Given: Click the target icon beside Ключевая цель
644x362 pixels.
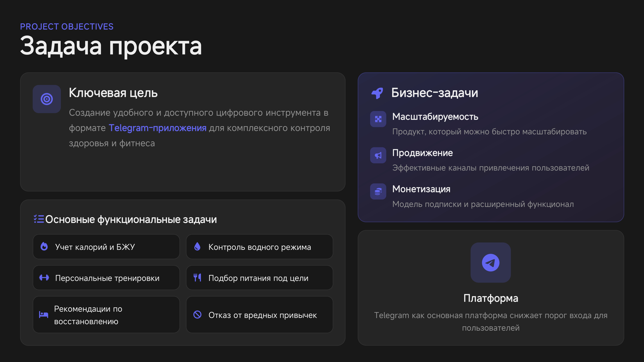Looking at the screenshot, I should (x=47, y=99).
